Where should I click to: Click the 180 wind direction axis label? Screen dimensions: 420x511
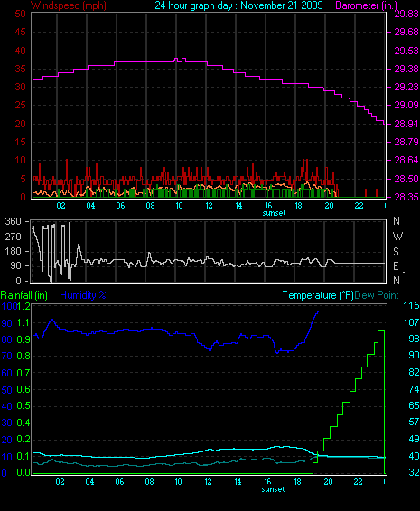click(x=13, y=251)
